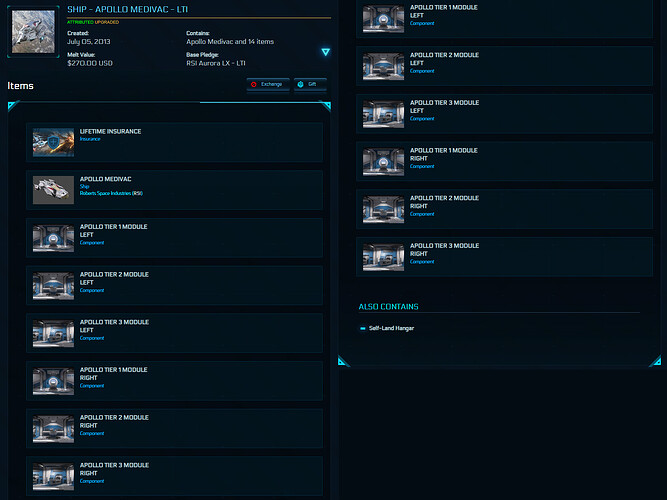Viewport: 667px width, 500px height.
Task: Click the Lifetime Insurance title text
Action: coord(110,132)
